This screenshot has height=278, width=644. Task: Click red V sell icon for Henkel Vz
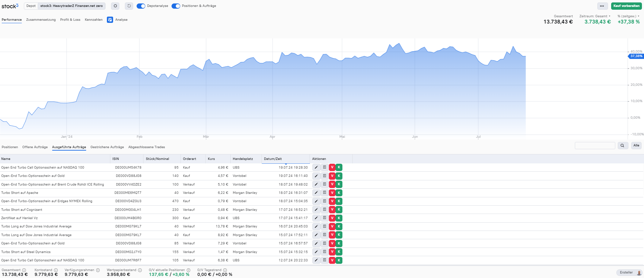pos(332,218)
